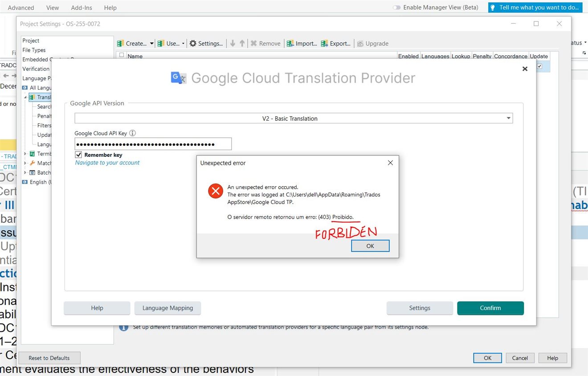Screen dimensions: 588x376
Task: Click the Termbases node icon
Action: coord(32,154)
